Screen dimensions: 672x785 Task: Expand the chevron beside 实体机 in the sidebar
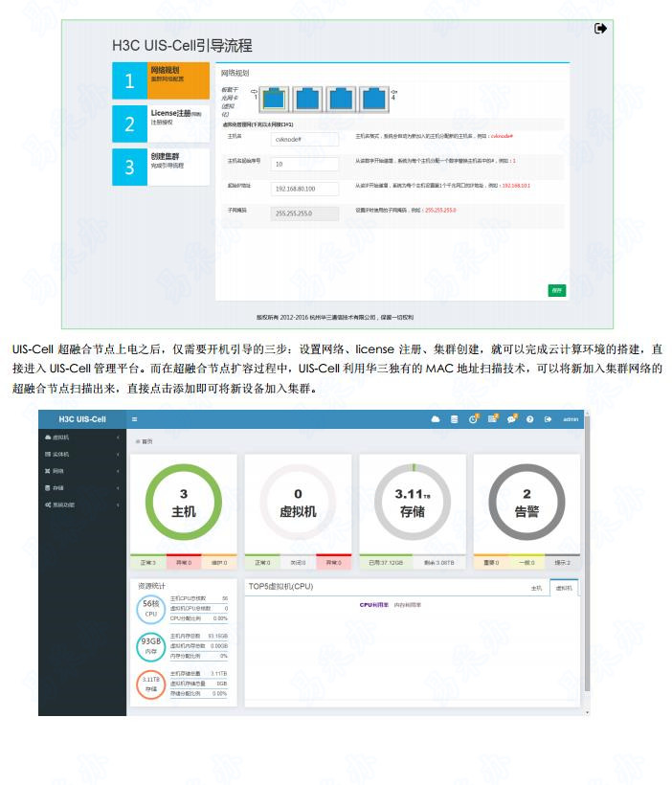tap(118, 455)
